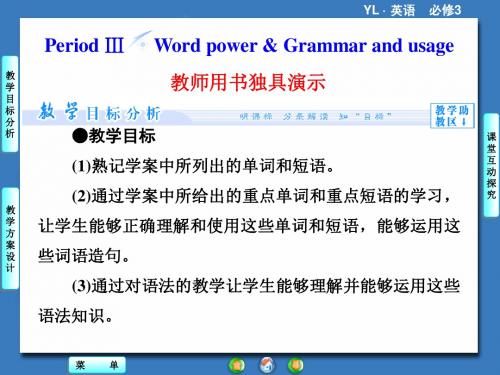Select the 课堂互动探究 side tab
The width and height of the screenshot is (500, 375).
491,165
